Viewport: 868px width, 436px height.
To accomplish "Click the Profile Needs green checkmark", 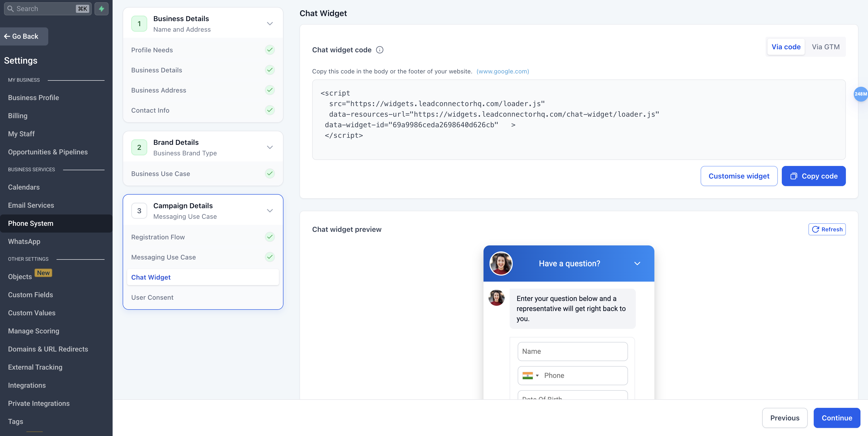I will 270,50.
